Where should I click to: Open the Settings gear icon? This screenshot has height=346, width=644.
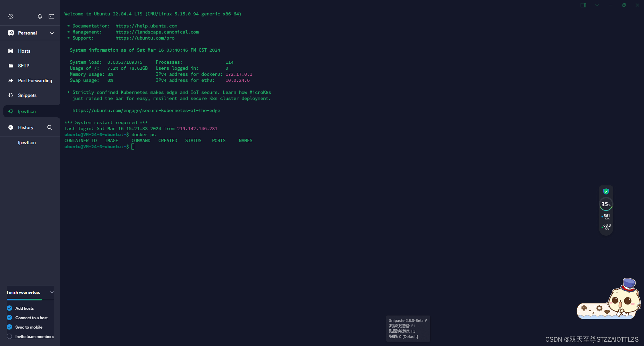(10, 16)
